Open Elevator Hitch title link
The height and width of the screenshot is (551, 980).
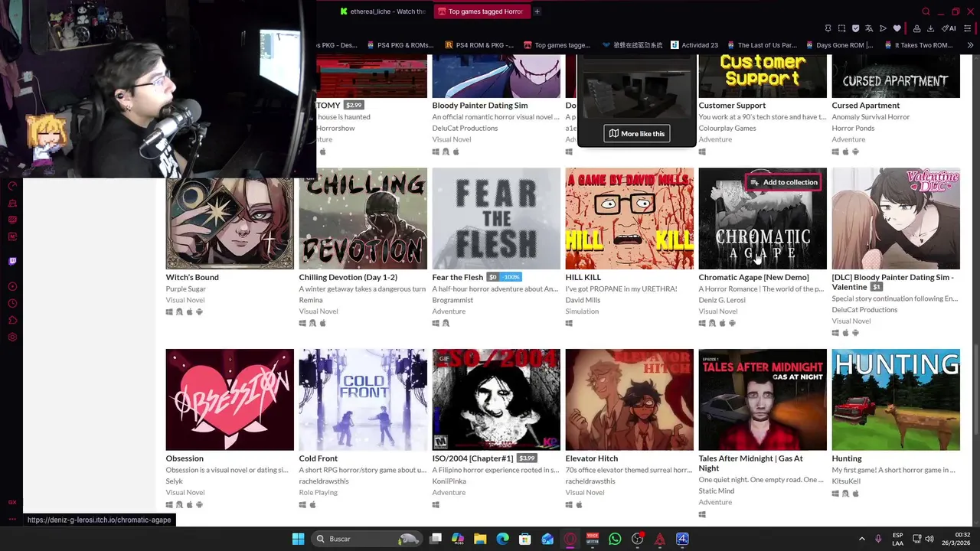[591, 458]
